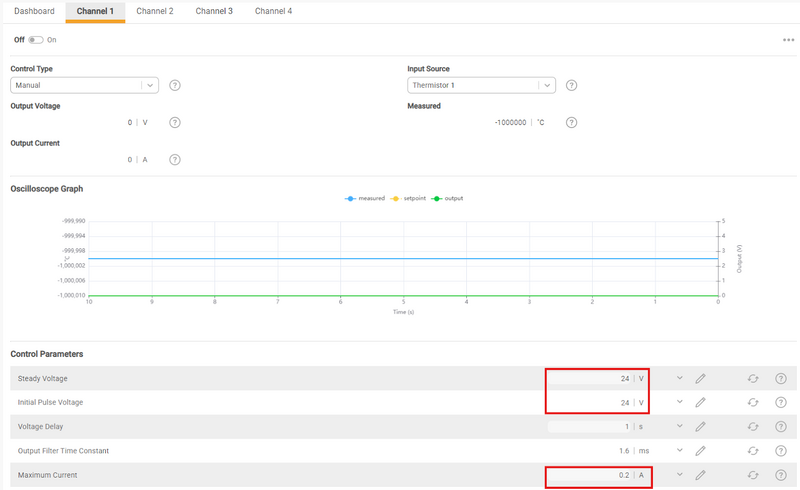Image resolution: width=800 pixels, height=490 pixels.
Task: Open help for Steady Voltage row
Action: 781,378
